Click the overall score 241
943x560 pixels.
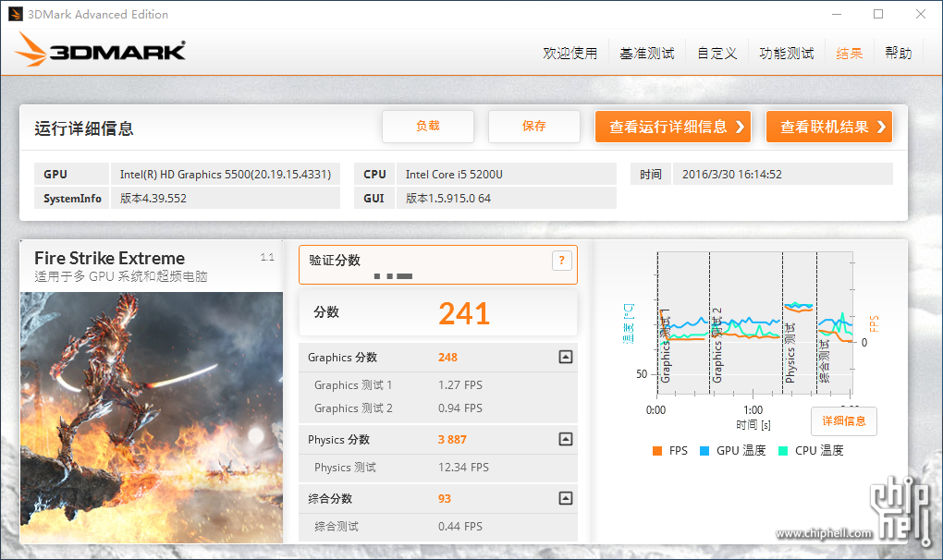coord(464,313)
